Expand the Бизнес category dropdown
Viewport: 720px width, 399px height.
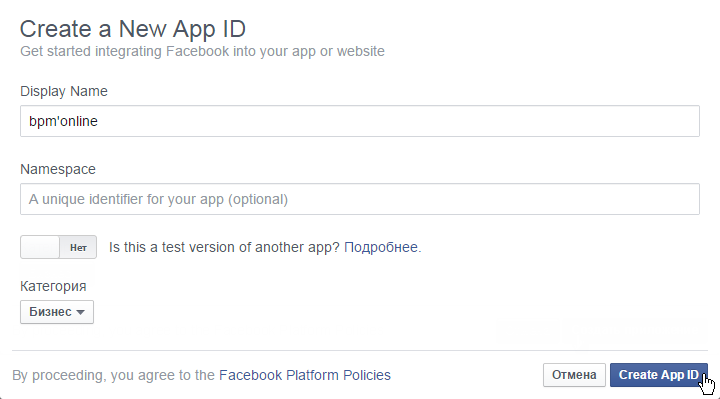point(57,312)
